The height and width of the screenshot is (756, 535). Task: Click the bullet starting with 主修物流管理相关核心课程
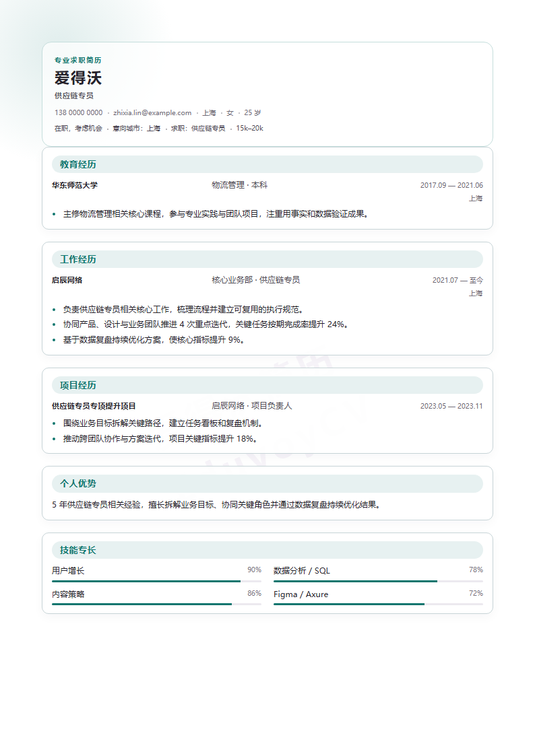[x=216, y=214]
